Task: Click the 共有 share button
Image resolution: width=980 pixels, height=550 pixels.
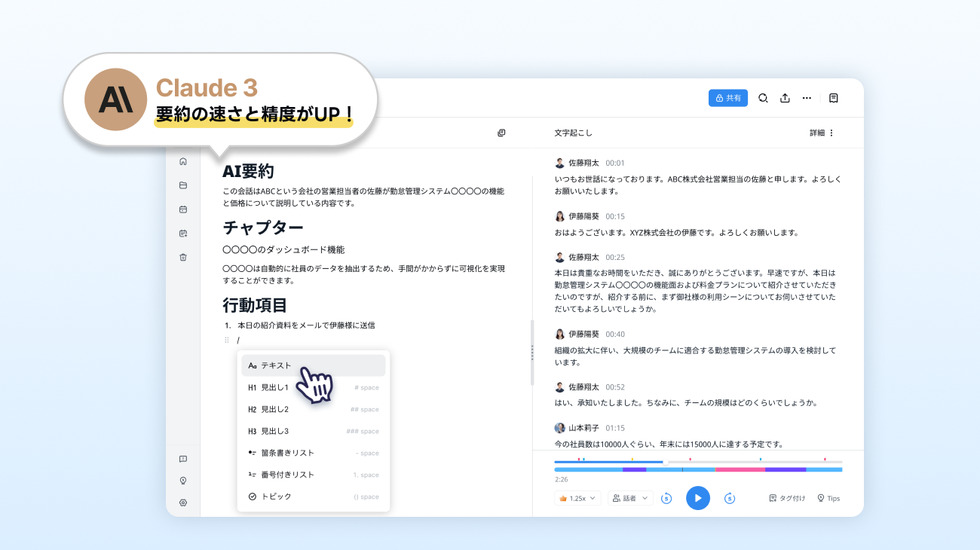Action: 727,98
